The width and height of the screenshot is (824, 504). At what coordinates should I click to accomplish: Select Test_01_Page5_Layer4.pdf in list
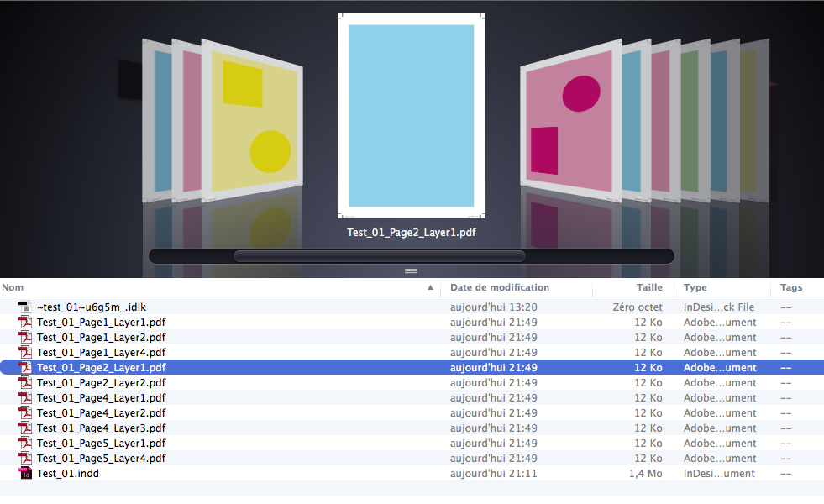pyautogui.click(x=101, y=459)
